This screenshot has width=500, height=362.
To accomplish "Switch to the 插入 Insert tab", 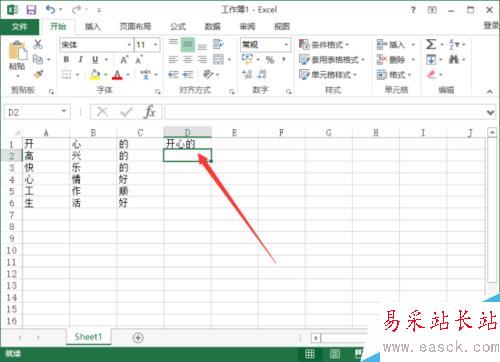I will (x=93, y=27).
